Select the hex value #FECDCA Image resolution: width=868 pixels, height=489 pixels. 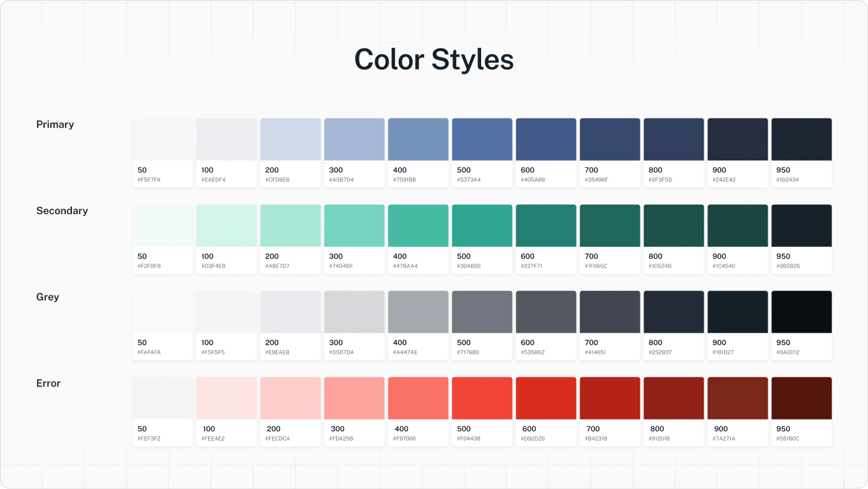pyautogui.click(x=277, y=439)
